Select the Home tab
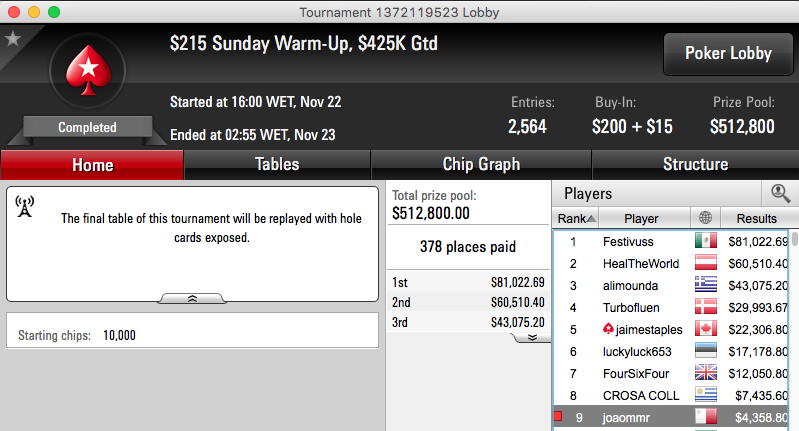The width and height of the screenshot is (799, 431). (x=92, y=165)
